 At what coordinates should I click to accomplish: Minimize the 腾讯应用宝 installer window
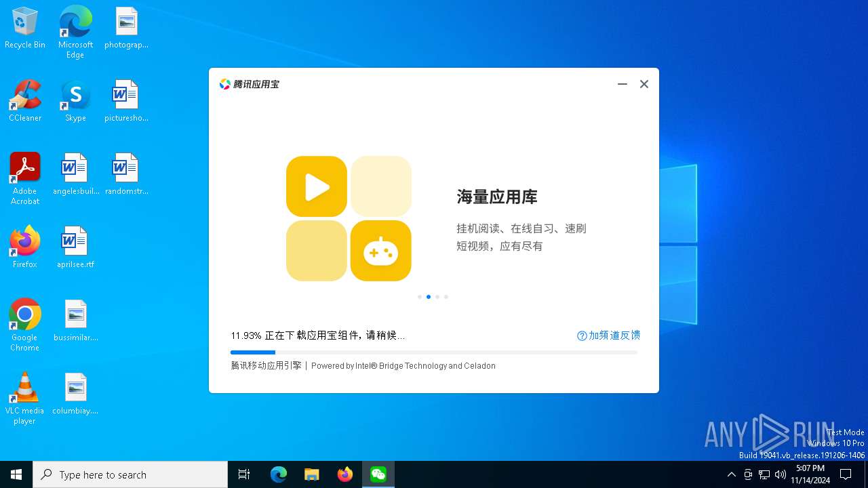tap(623, 84)
